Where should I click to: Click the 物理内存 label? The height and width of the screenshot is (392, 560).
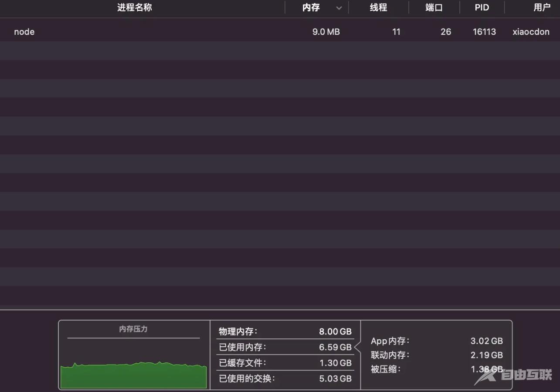click(x=238, y=331)
